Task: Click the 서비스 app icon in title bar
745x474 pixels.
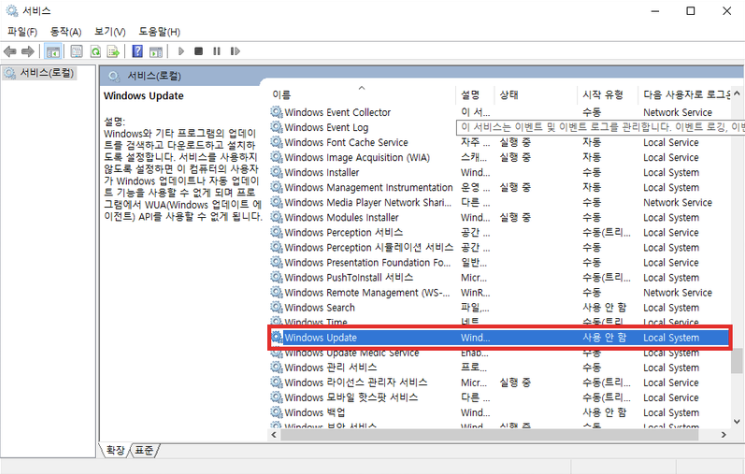Action: (x=12, y=10)
